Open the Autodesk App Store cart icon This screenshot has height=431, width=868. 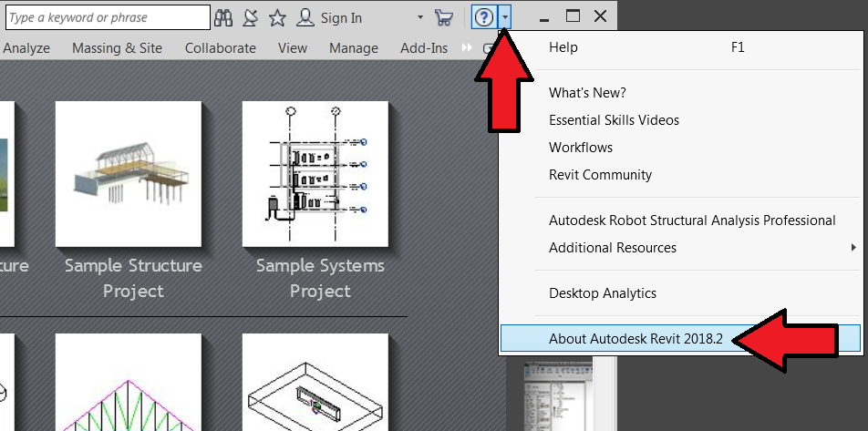[444, 17]
